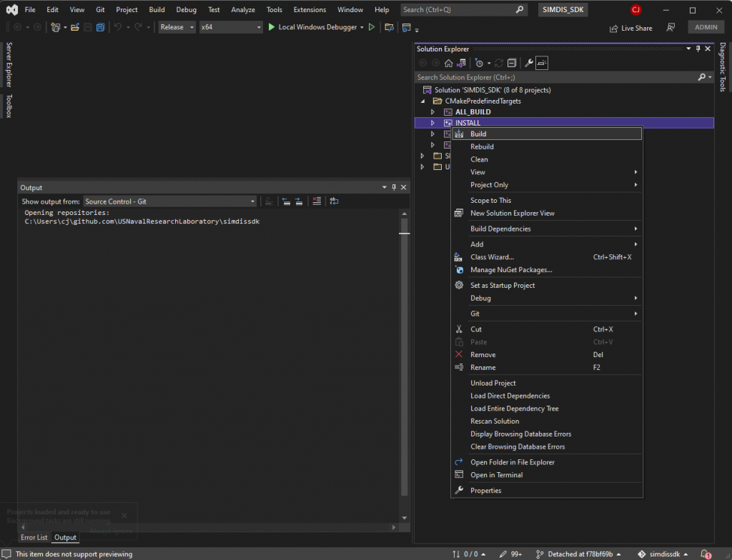732x560 pixels.
Task: Click the feedback icon next to Live Share
Action: (671, 28)
